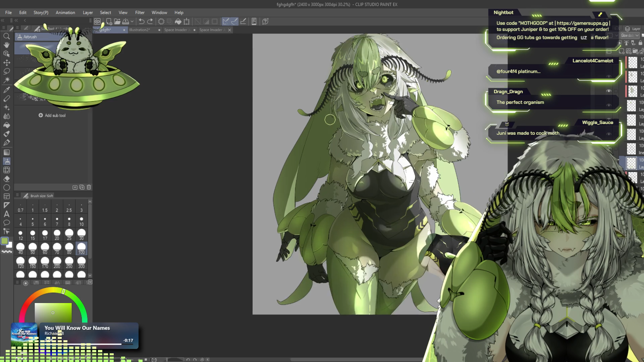Click the green foreground color swatch

point(5,241)
